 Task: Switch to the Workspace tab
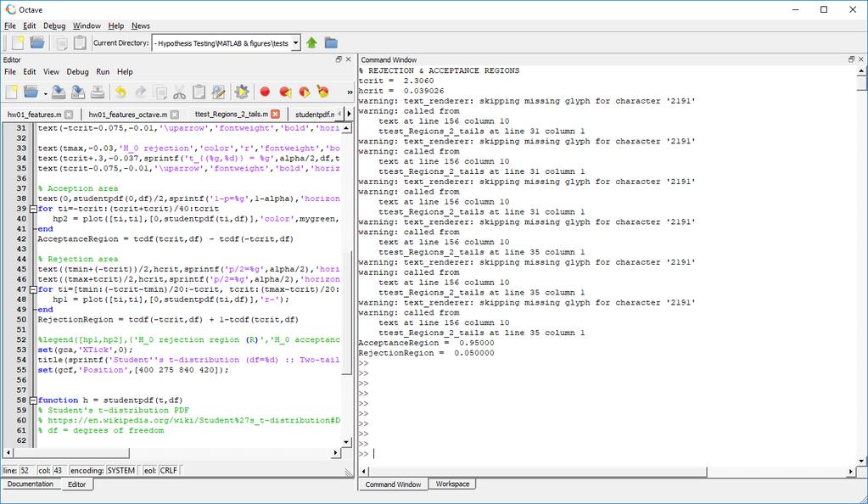[452, 484]
